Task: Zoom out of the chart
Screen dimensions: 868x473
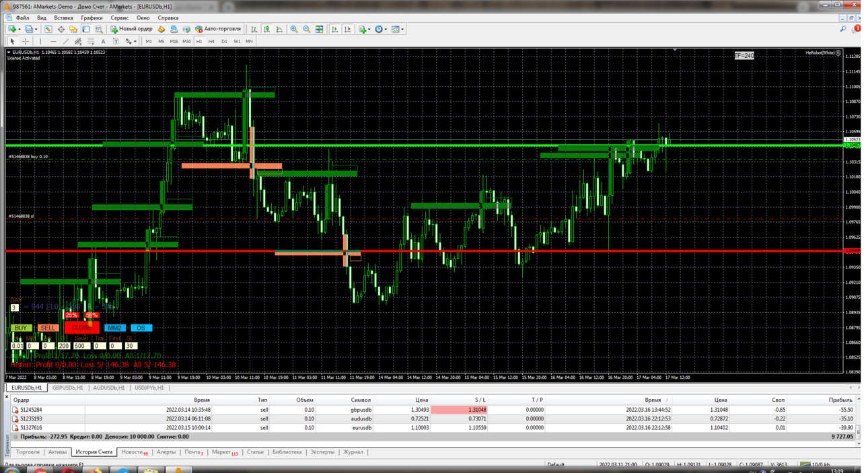Action: pos(307,29)
